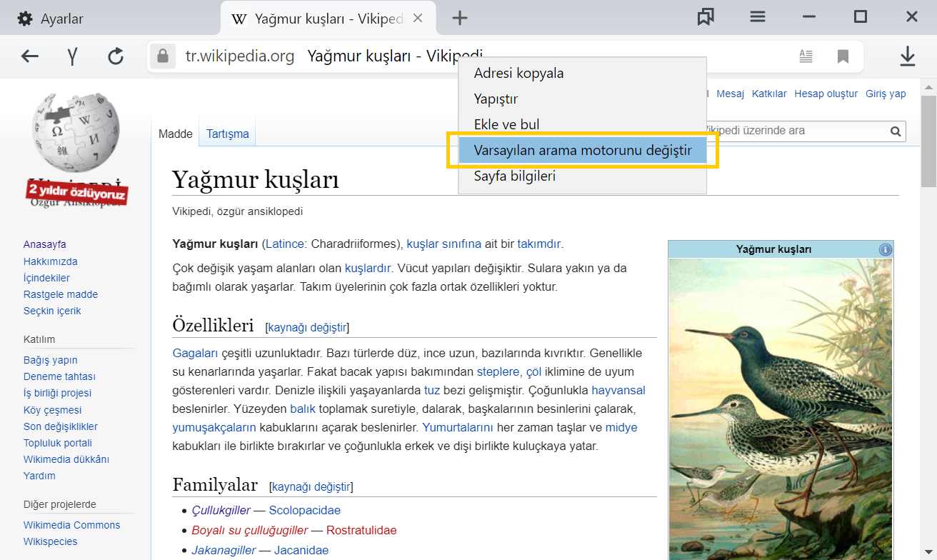The height and width of the screenshot is (560, 937).
Task: Click kaynağı değiştir next to Familyalar
Action: coord(311,486)
